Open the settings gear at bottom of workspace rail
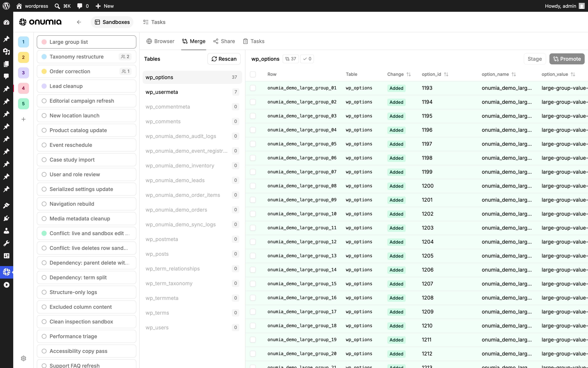 (23, 358)
